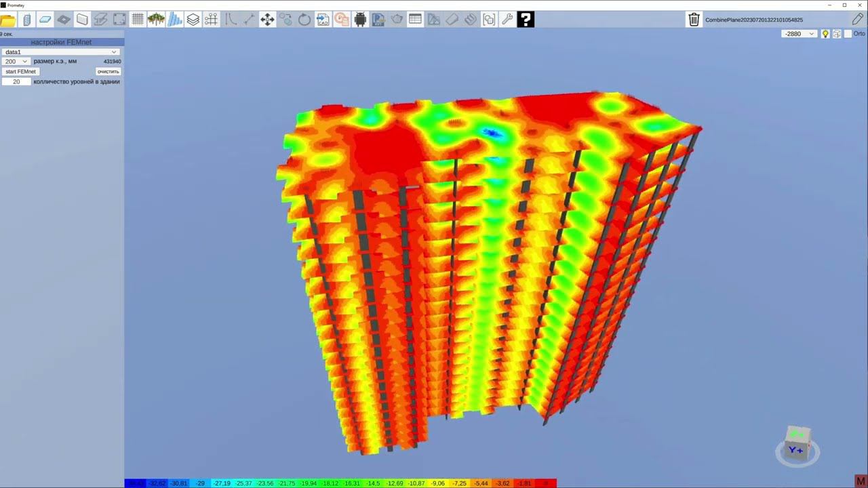The width and height of the screenshot is (868, 488).
Task: Click the CAD export icon
Action: click(323, 20)
